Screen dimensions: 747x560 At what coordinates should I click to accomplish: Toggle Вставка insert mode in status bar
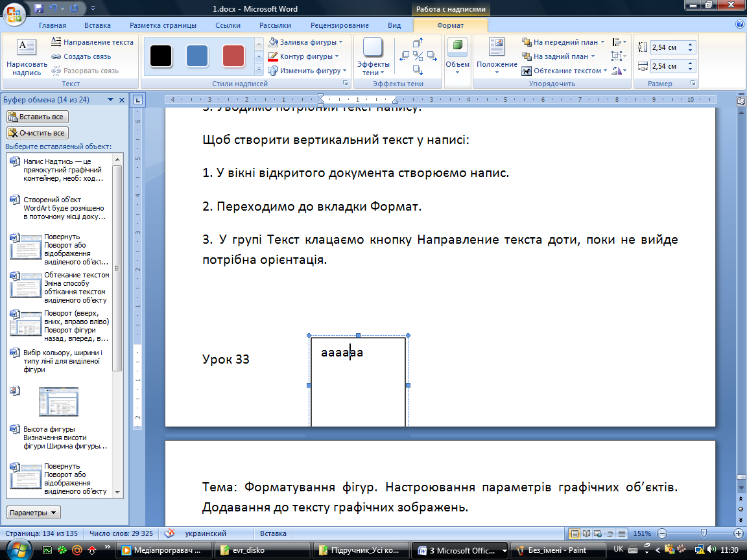[x=273, y=534]
